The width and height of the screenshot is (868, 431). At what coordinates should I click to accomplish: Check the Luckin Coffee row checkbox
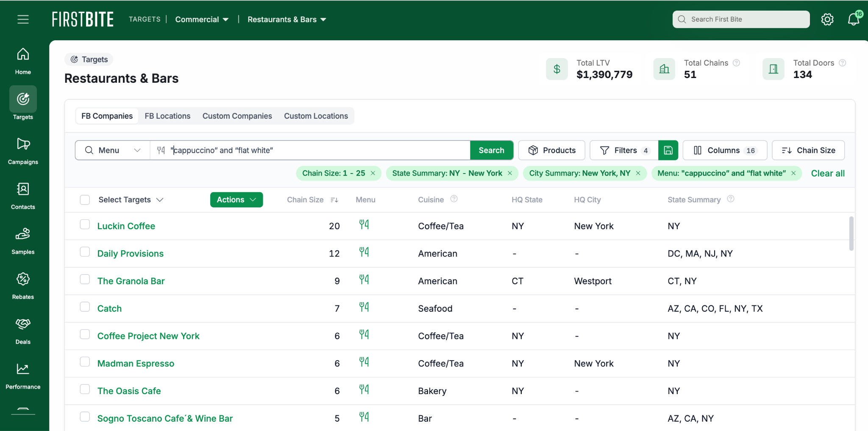[85, 224]
